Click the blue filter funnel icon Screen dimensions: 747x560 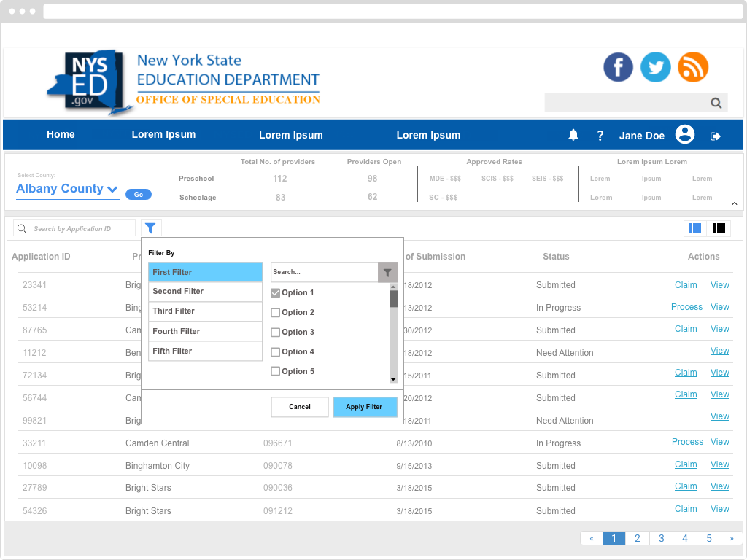coord(150,228)
